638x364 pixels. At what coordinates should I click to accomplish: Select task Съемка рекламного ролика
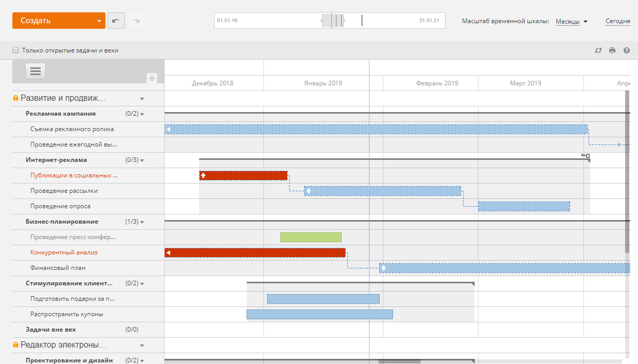click(72, 129)
